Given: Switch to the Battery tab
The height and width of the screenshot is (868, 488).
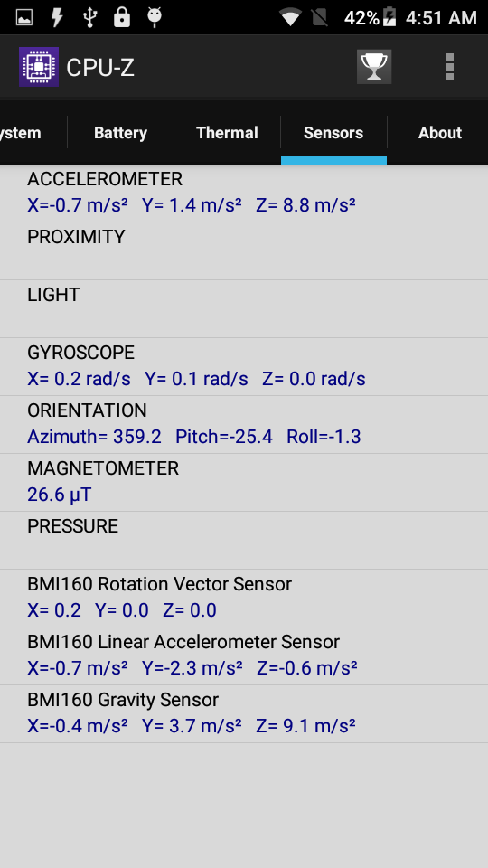Looking at the screenshot, I should point(120,133).
